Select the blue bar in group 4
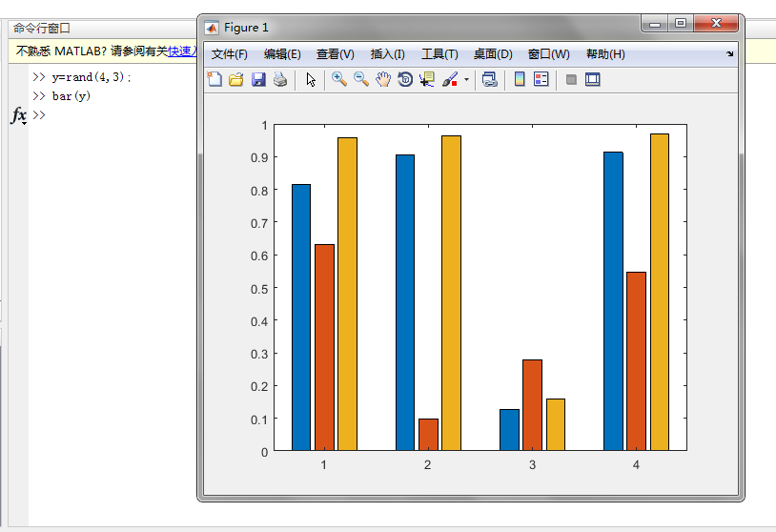Image resolution: width=776 pixels, height=532 pixels. click(x=613, y=301)
